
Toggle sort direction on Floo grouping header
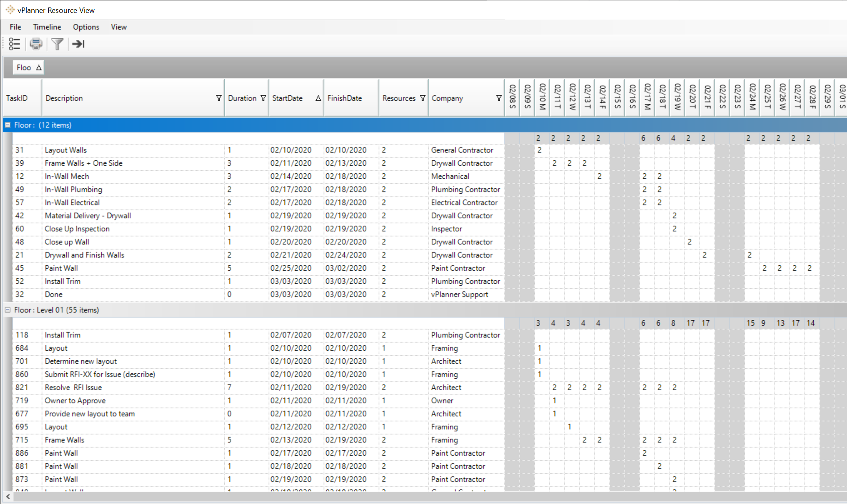pyautogui.click(x=39, y=67)
